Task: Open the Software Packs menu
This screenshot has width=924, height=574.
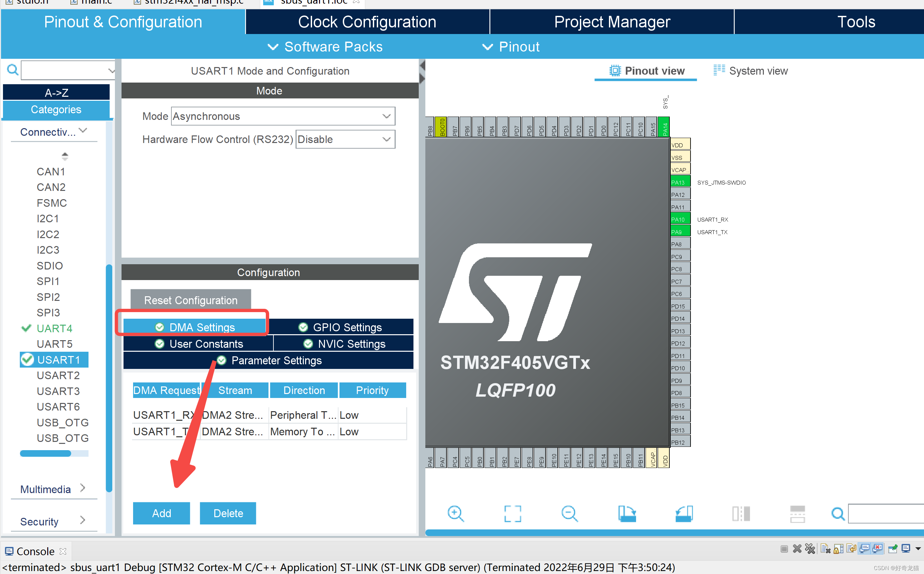Action: coord(325,47)
